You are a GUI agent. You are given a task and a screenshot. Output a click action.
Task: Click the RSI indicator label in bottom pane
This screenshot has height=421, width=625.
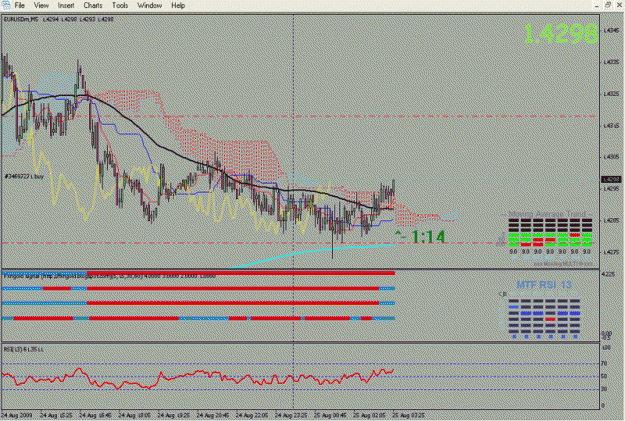pos(24,349)
